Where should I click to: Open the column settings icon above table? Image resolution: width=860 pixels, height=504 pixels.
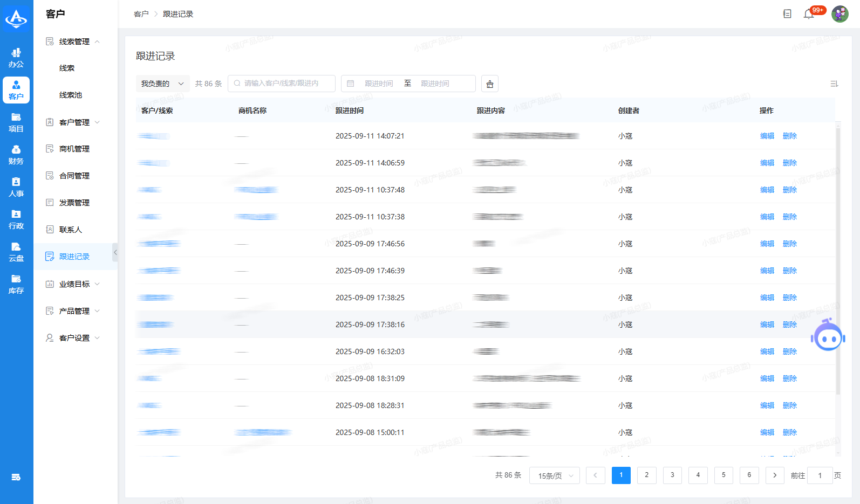click(834, 84)
